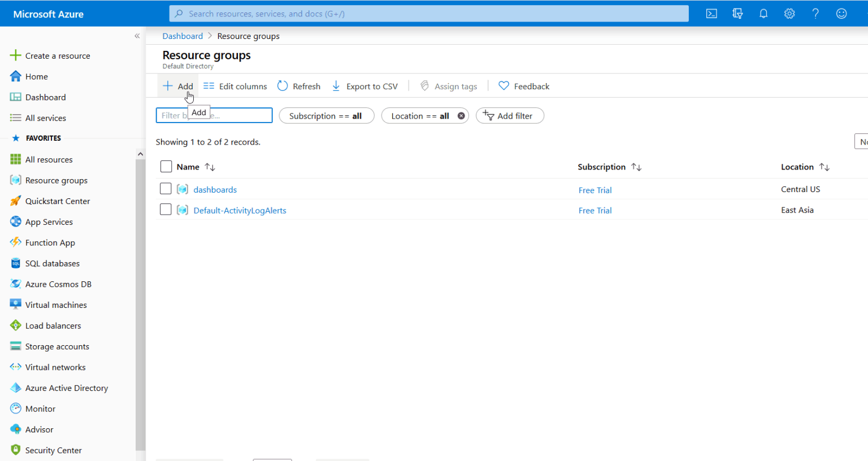The width and height of the screenshot is (868, 461).
Task: Open the dashboards resource group link
Action: (215, 190)
